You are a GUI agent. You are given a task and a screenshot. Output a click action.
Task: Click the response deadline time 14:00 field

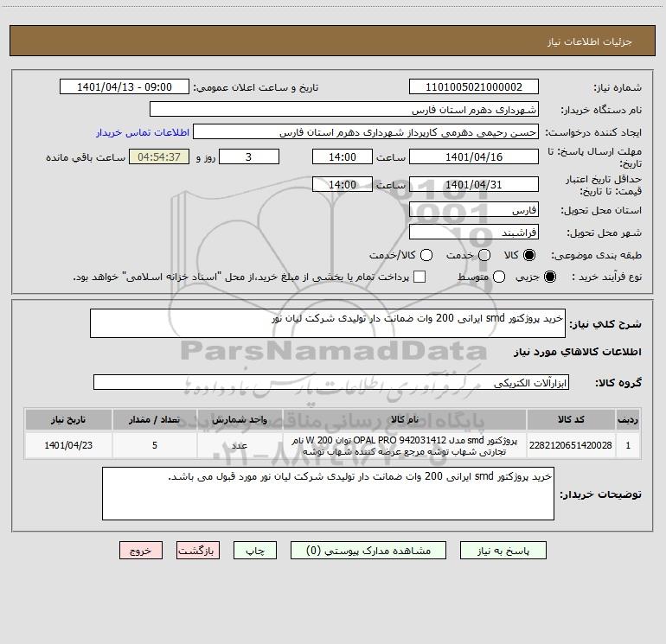tap(343, 156)
